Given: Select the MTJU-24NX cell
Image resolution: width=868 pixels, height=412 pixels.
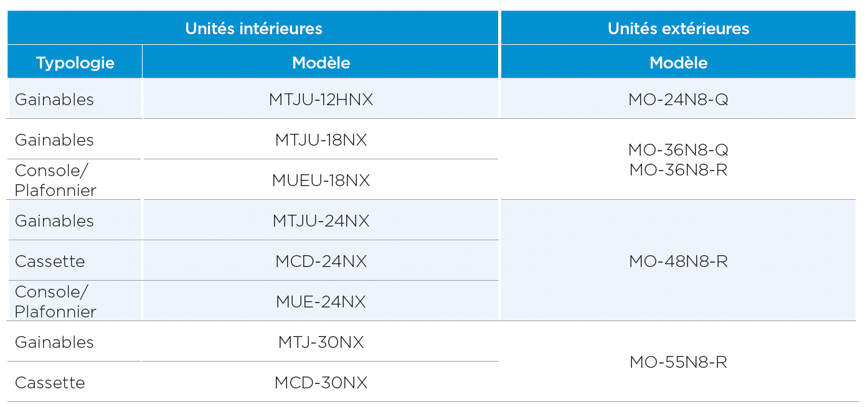Looking at the screenshot, I should [x=321, y=220].
